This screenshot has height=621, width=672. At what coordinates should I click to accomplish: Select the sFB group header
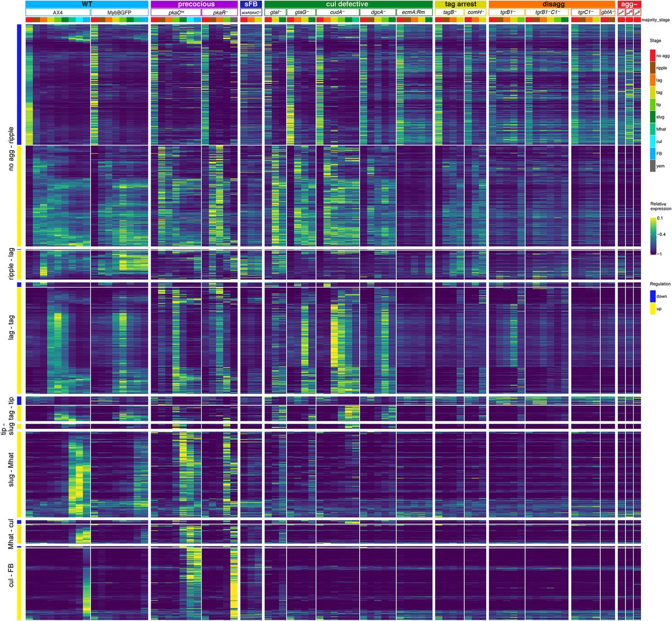click(251, 4)
